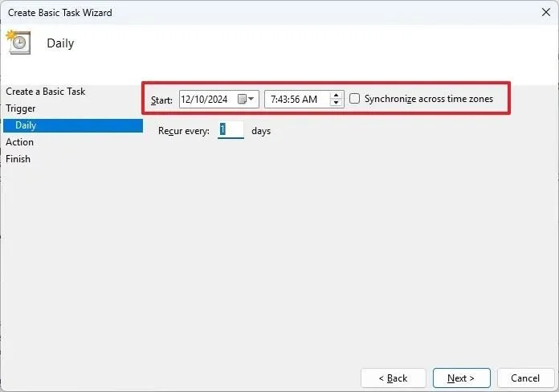Select the Finish step in sidebar
Screen dimensions: 559x392
click(18, 159)
